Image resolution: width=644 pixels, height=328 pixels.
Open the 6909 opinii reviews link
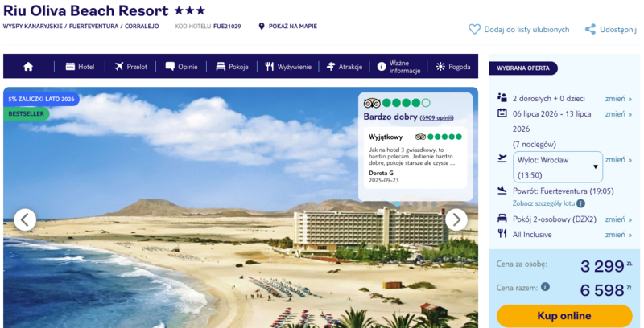(x=436, y=117)
